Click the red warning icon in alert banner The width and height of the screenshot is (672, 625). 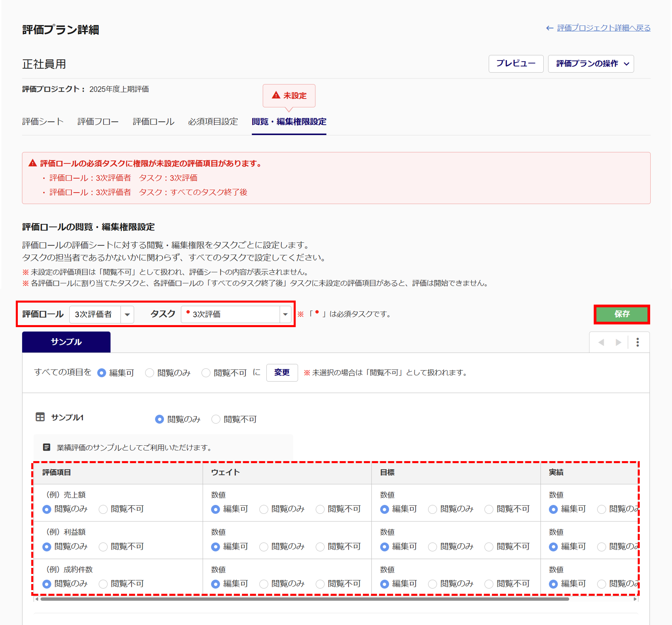33,164
